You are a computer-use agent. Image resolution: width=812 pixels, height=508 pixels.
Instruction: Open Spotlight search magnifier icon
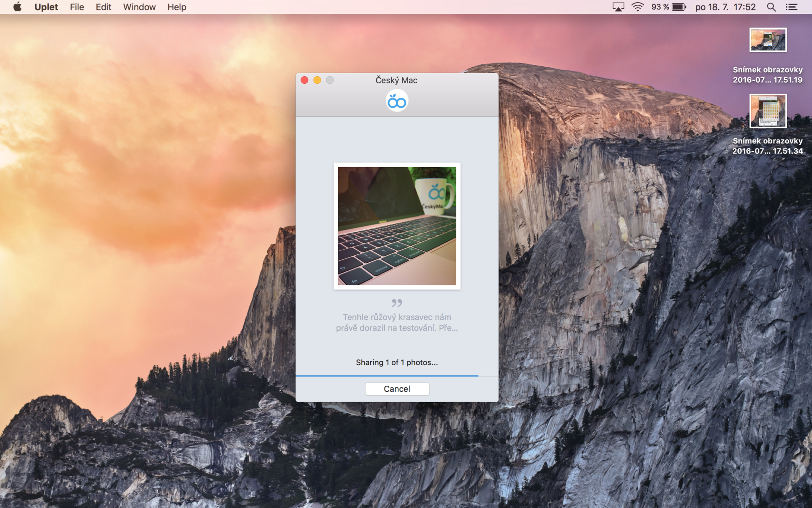(771, 7)
